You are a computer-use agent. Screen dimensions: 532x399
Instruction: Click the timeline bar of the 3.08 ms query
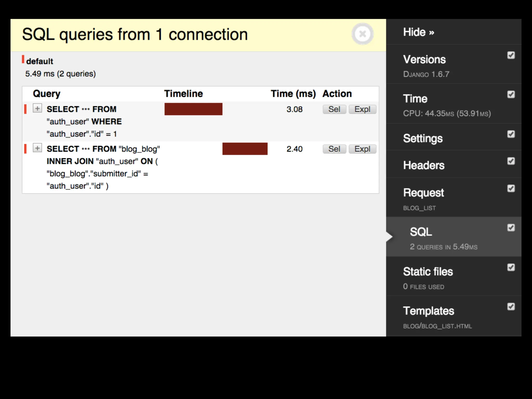click(193, 109)
